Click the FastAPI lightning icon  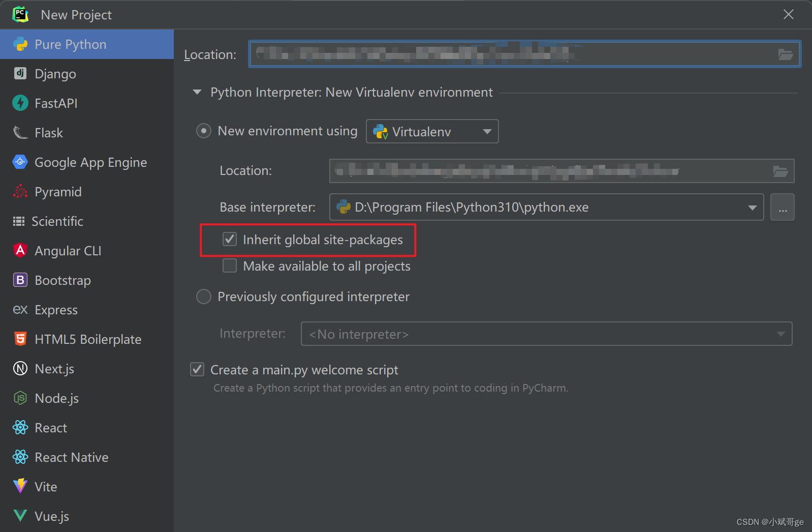click(x=20, y=103)
